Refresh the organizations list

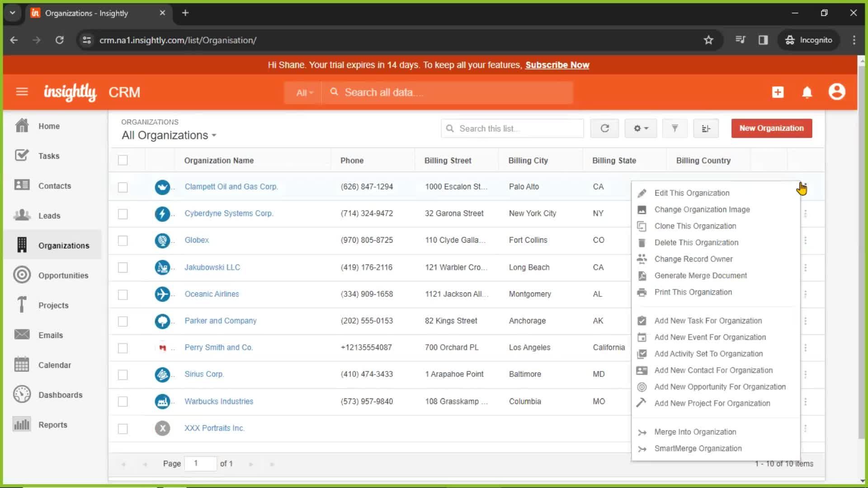604,128
